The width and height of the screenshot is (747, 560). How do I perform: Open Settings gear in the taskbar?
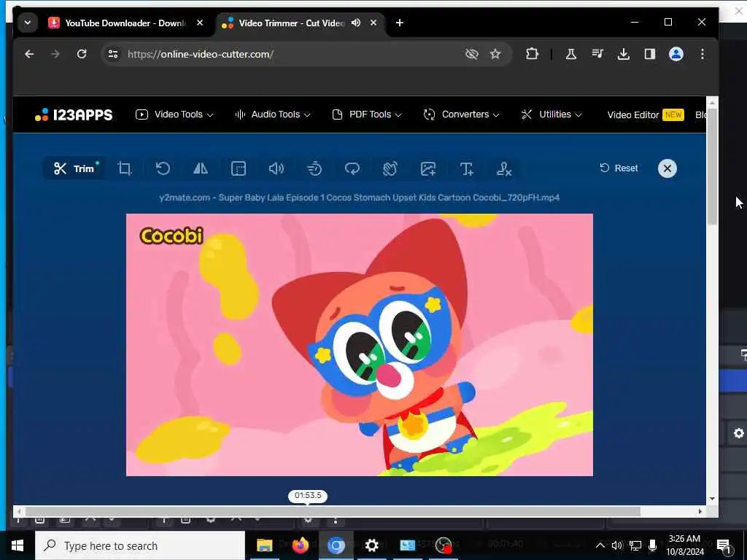(x=371, y=545)
